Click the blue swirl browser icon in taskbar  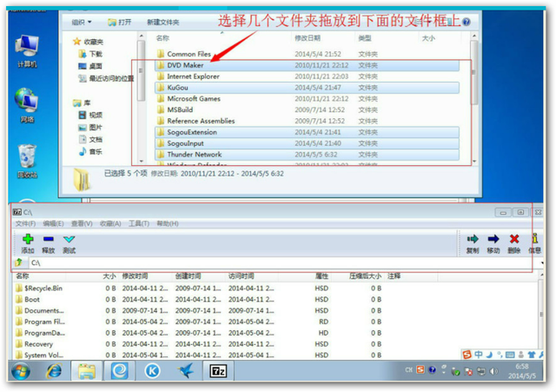[x=120, y=371]
